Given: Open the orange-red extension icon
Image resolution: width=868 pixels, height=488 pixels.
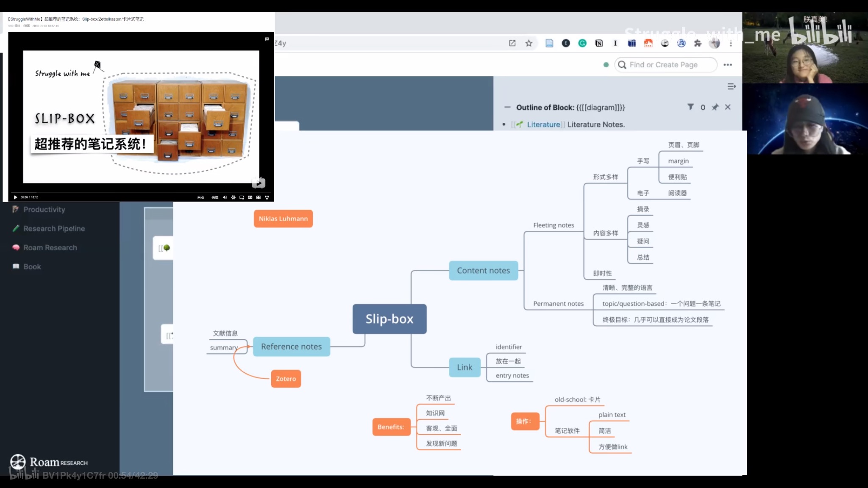Looking at the screenshot, I should tap(648, 43).
